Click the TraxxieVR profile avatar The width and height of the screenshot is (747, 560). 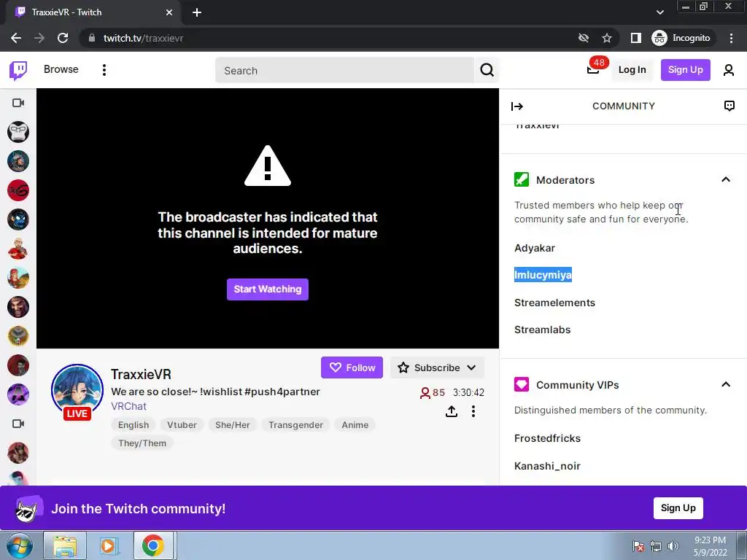(77, 390)
